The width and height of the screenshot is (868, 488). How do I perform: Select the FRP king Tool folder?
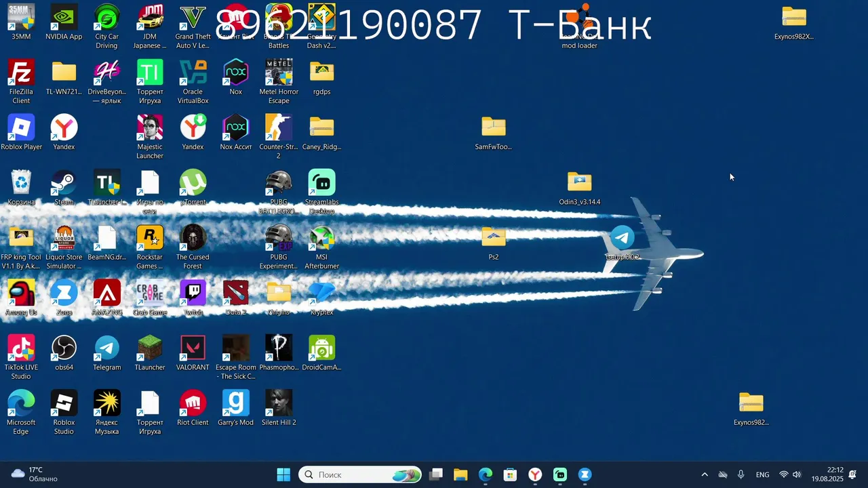pyautogui.click(x=21, y=238)
